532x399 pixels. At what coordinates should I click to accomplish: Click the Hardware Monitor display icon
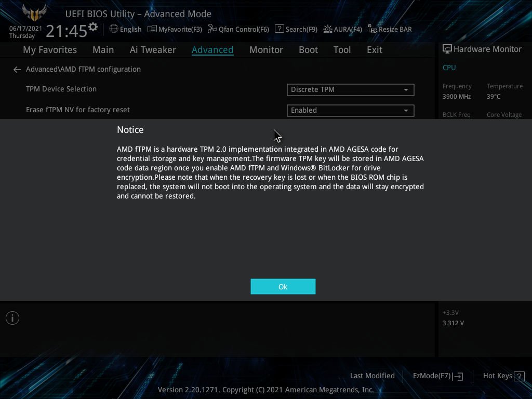point(447,49)
